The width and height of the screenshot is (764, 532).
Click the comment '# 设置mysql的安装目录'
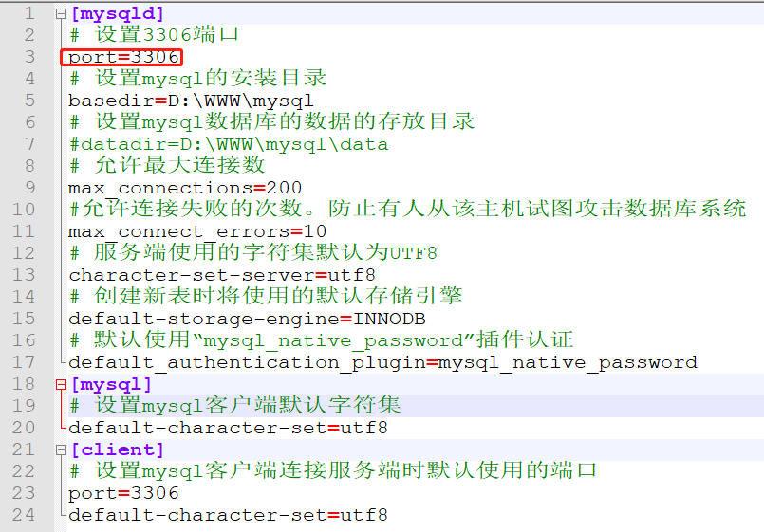click(197, 79)
